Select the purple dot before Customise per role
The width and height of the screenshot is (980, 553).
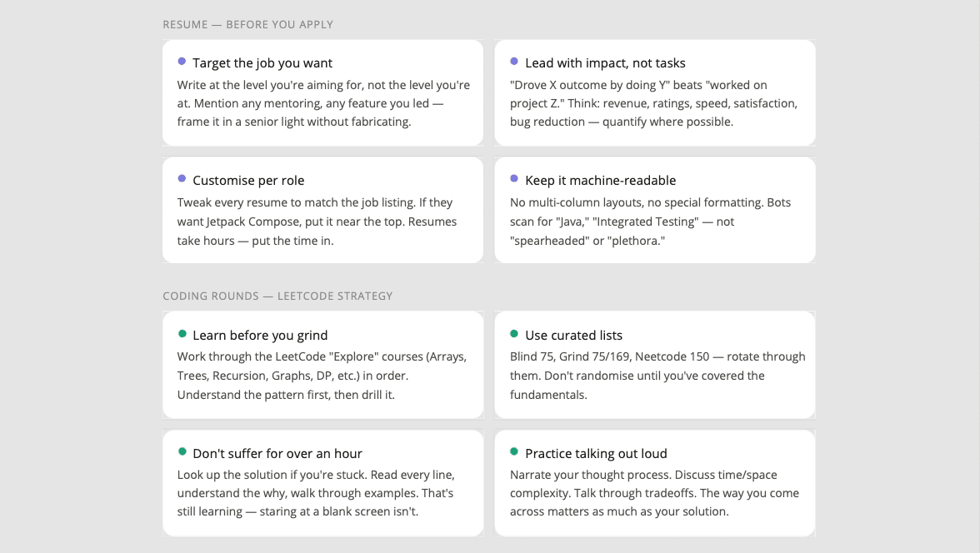tap(182, 179)
